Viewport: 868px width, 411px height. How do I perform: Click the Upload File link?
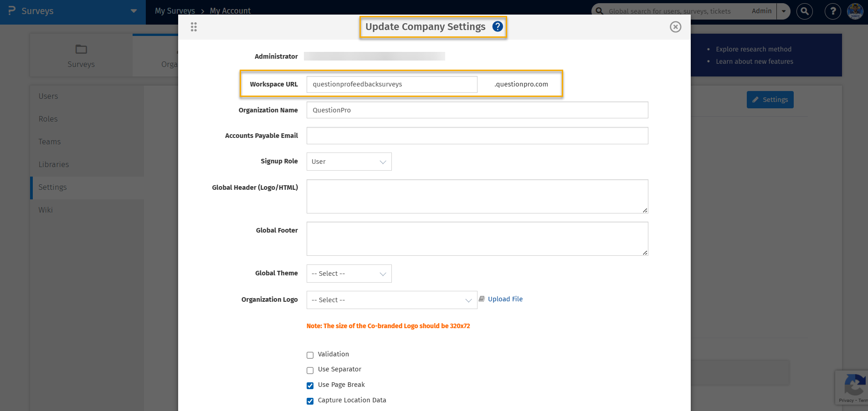click(505, 299)
